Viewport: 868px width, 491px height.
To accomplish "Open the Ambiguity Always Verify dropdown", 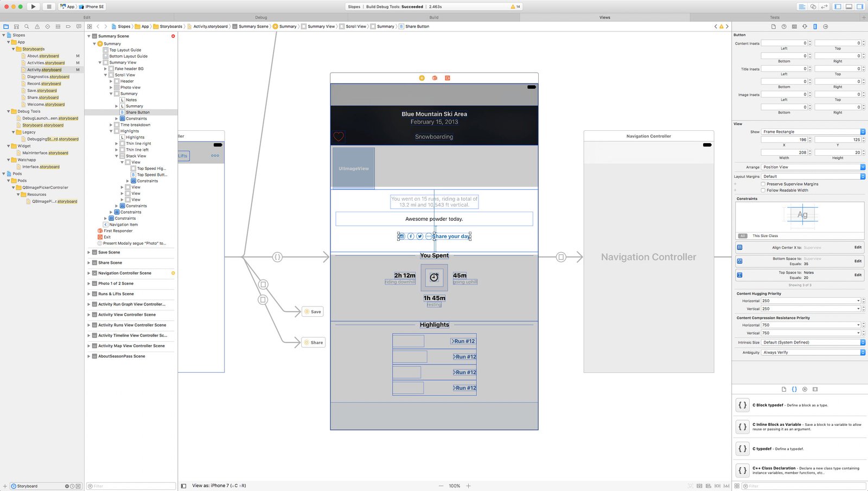I will click(813, 353).
